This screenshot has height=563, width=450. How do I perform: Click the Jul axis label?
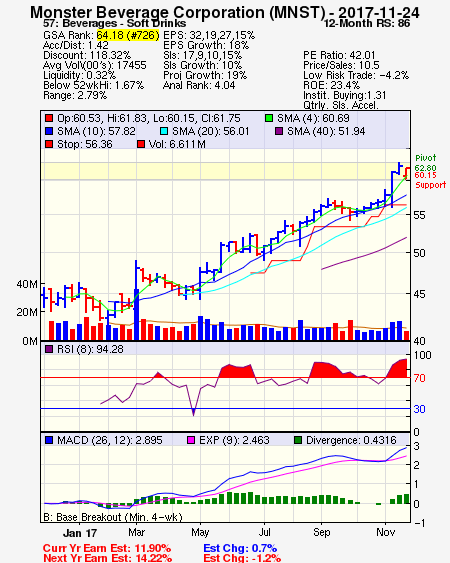[x=264, y=532]
